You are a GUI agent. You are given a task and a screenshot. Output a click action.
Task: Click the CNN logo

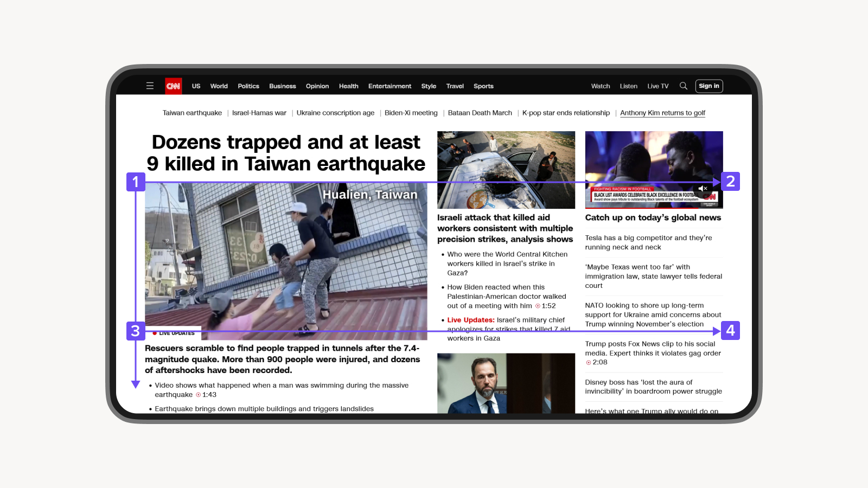click(174, 86)
